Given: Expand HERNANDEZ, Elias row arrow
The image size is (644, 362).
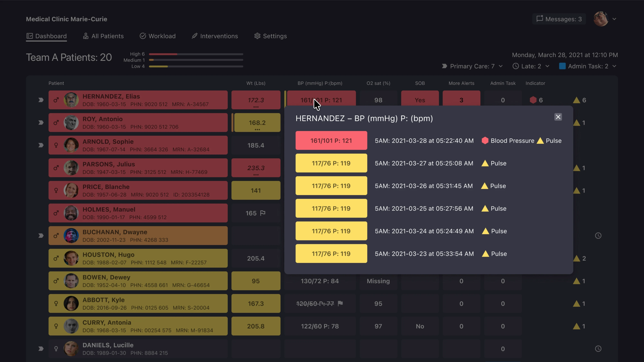Looking at the screenshot, I should click(41, 100).
